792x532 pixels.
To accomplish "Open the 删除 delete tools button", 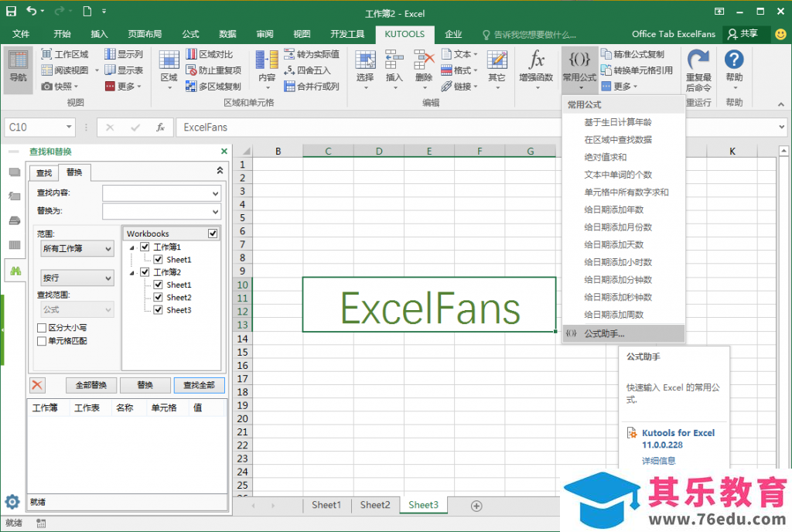I will coord(423,69).
